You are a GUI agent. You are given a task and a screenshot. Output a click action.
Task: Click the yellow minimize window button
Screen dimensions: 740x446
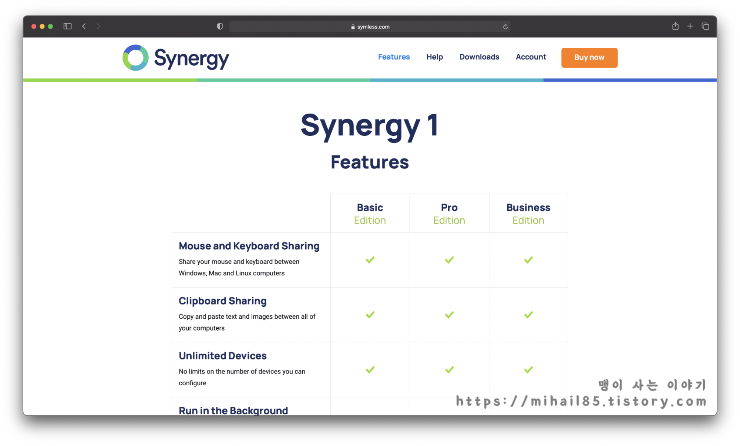42,26
